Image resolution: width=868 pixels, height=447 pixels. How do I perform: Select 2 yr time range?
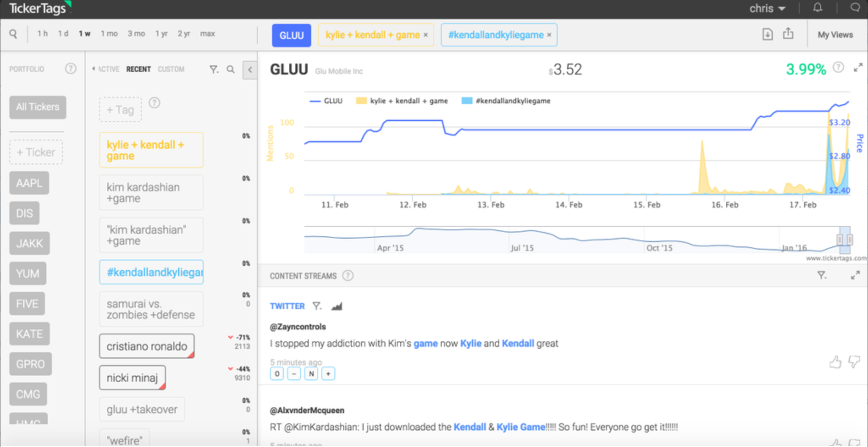coord(184,33)
